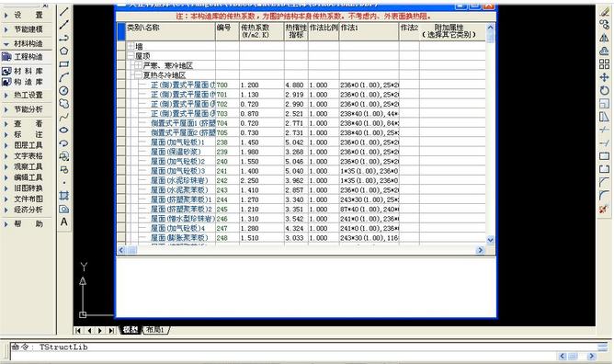Select the Mirror tool

[x=604, y=38]
